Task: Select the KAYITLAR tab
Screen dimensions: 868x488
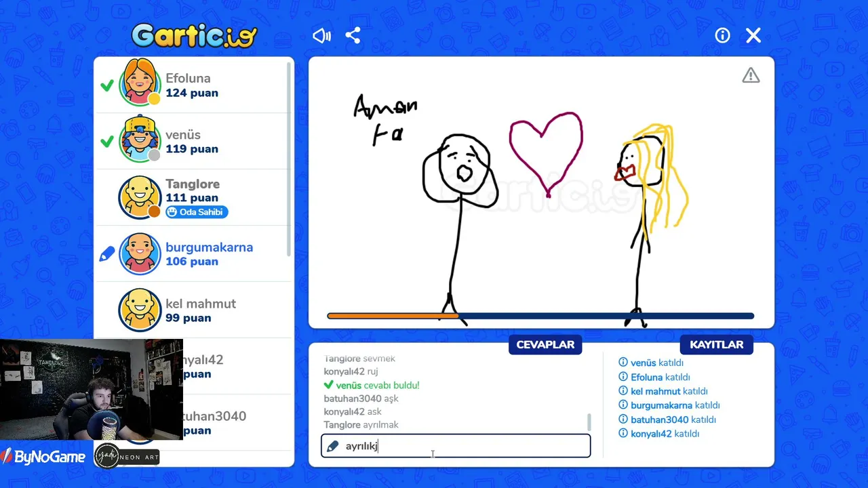Action: point(716,344)
